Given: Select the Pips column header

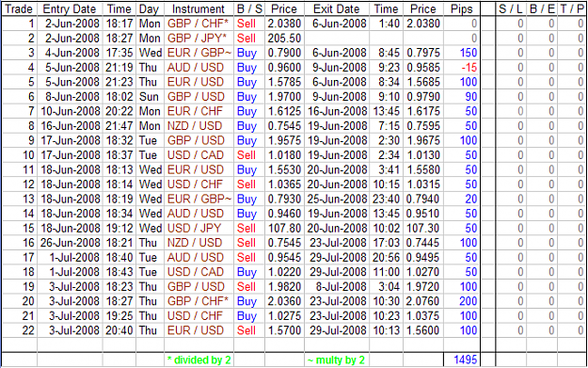Looking at the screenshot, I should (x=462, y=8).
